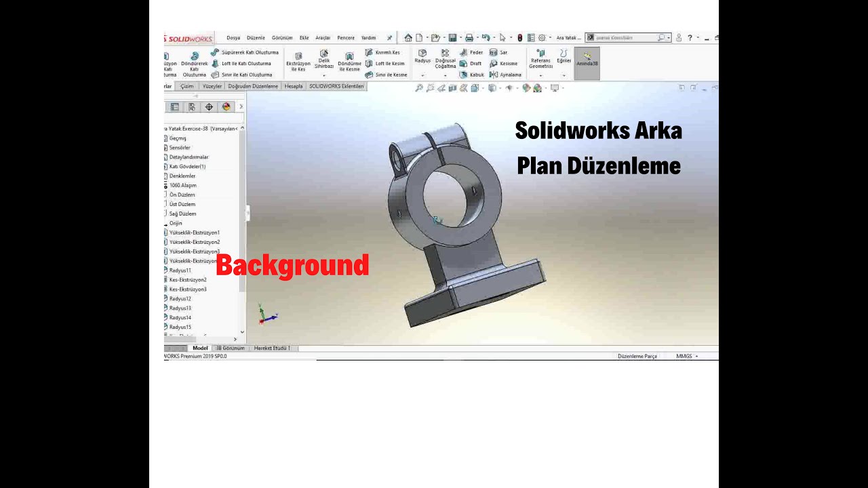
Task: Open the Görünüm menu
Action: pyautogui.click(x=282, y=38)
